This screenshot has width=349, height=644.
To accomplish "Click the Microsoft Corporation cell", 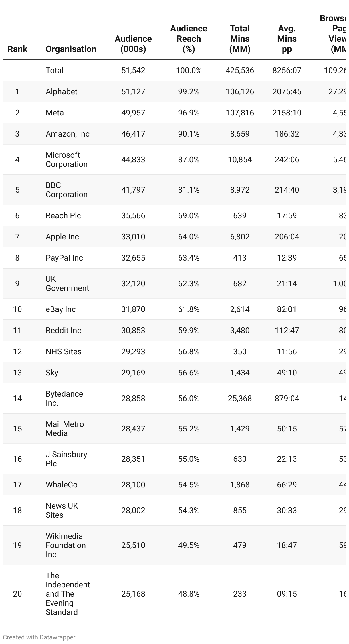I will 67,159.
